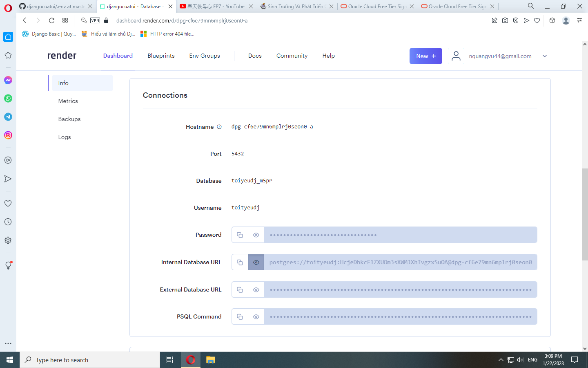588x368 pixels.
Task: Take a page snapshot with camera icon
Action: pyautogui.click(x=505, y=20)
